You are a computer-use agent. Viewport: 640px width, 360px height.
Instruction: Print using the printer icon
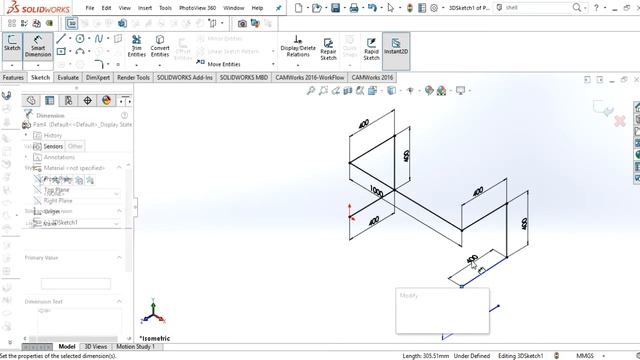click(x=354, y=8)
